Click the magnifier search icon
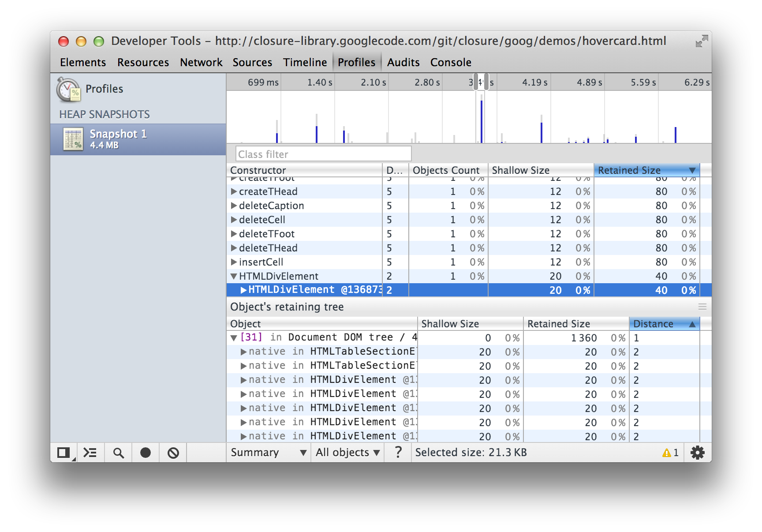762x532 pixels. (x=118, y=453)
